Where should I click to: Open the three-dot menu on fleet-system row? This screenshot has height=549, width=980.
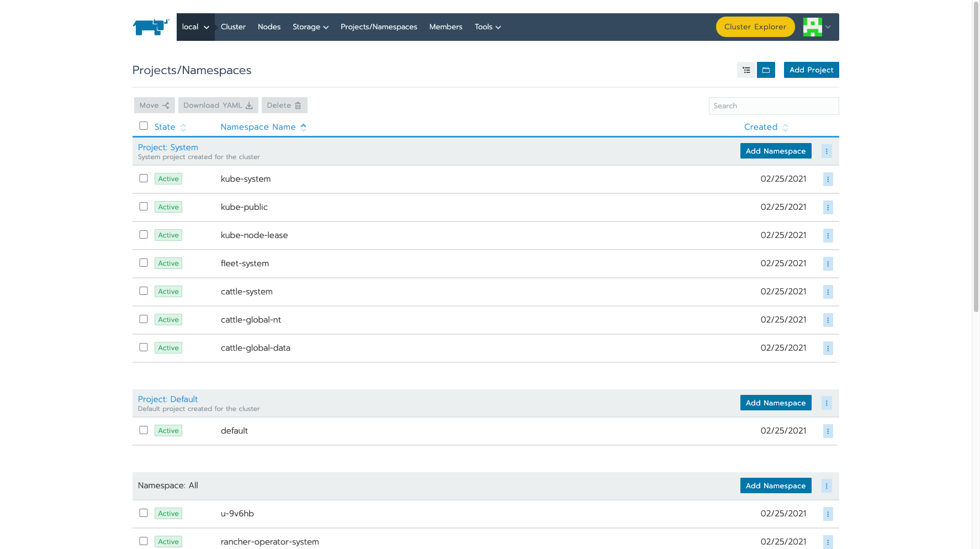[x=828, y=263]
